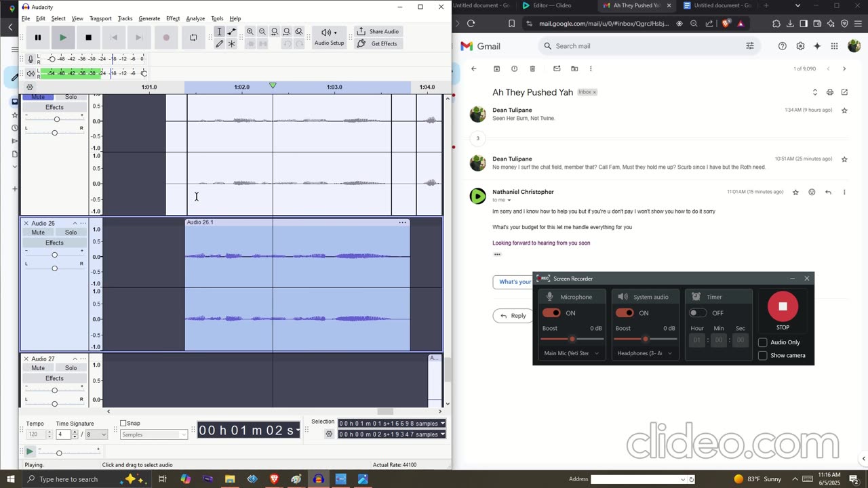This screenshot has width=868, height=488.
Task: Open Effects for Audio 27 track
Action: pos(54,378)
